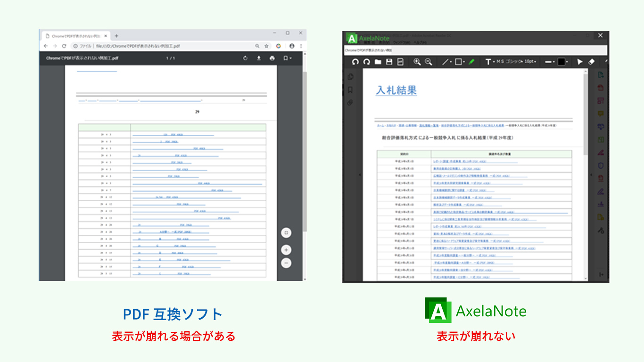Rotate the PDF in Chrome viewer
This screenshot has width=644, height=362.
[245, 58]
